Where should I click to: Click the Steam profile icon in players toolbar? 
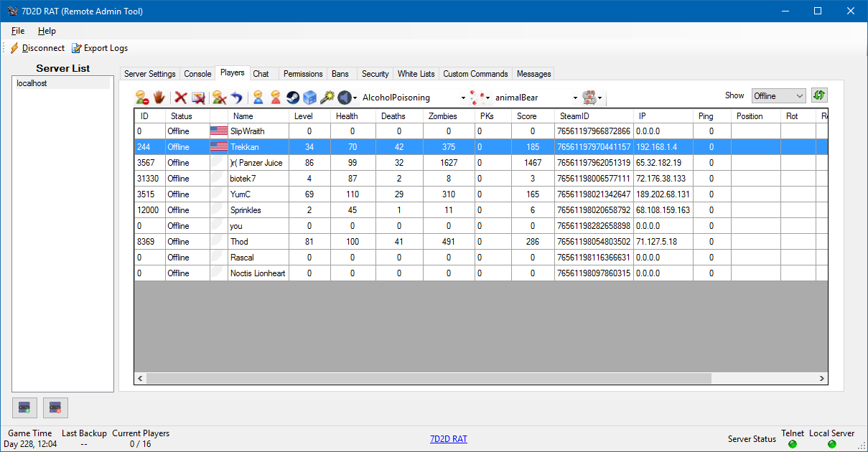pos(293,98)
